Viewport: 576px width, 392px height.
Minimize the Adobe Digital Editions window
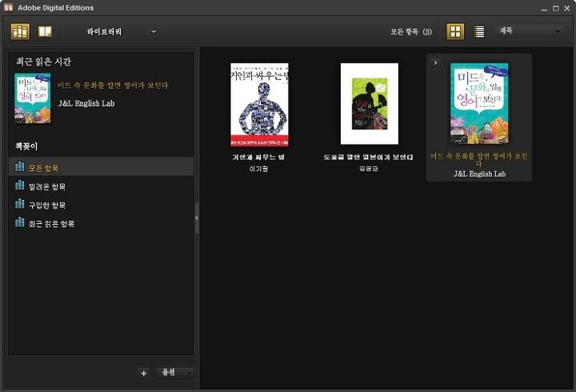coord(544,9)
